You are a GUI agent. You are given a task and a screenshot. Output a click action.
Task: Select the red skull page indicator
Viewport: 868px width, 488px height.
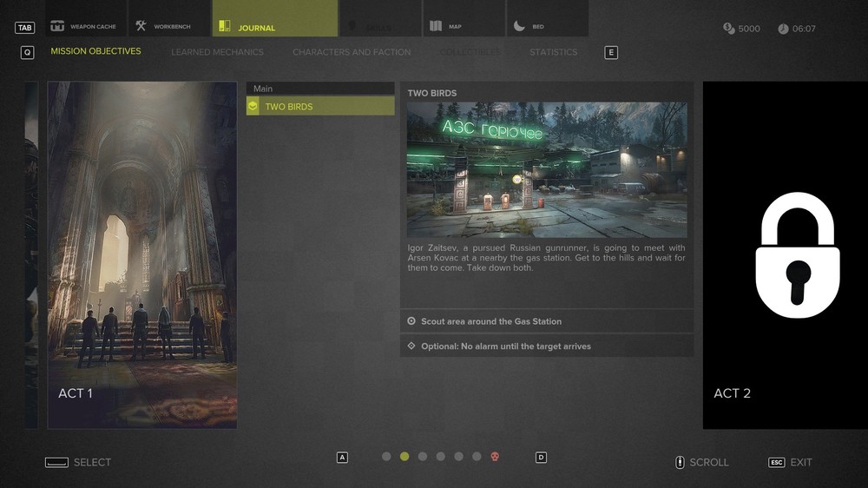495,457
